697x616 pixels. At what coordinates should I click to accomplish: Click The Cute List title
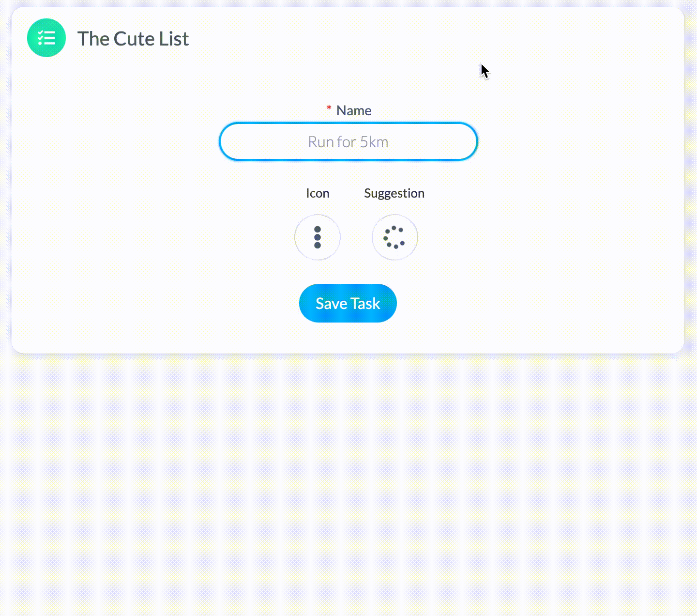(x=133, y=39)
